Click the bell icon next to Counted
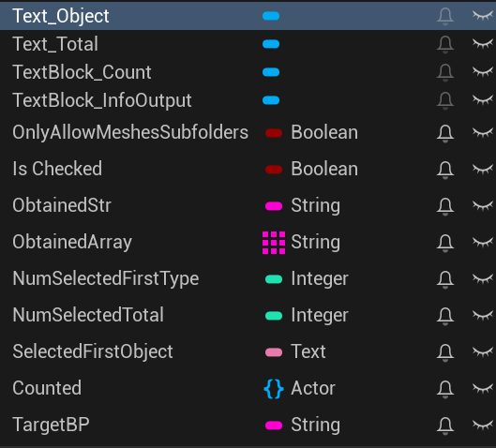This screenshot has width=496, height=448. coord(445,389)
